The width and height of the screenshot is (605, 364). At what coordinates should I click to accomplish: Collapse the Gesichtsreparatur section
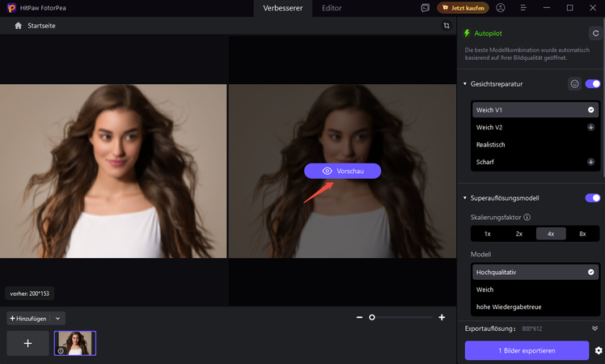tap(465, 83)
